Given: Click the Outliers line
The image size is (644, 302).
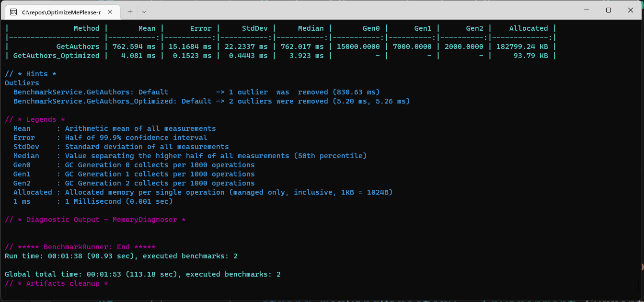Looking at the screenshot, I should coord(22,83).
